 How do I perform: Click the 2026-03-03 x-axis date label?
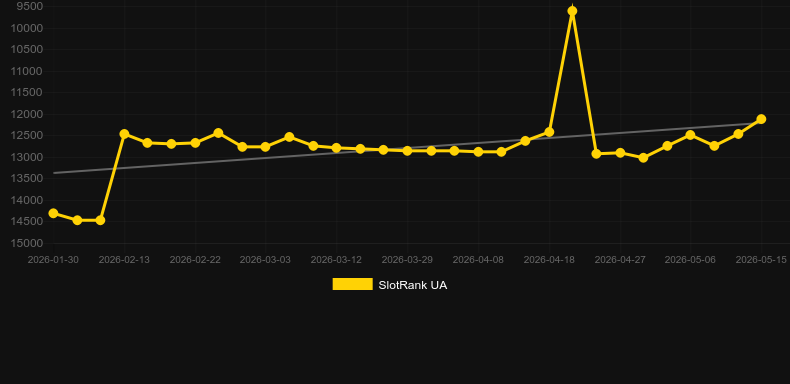[266, 260]
